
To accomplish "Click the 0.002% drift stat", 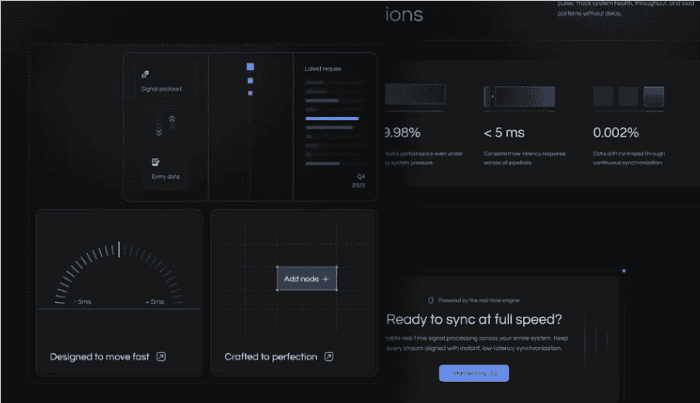I will (x=616, y=133).
